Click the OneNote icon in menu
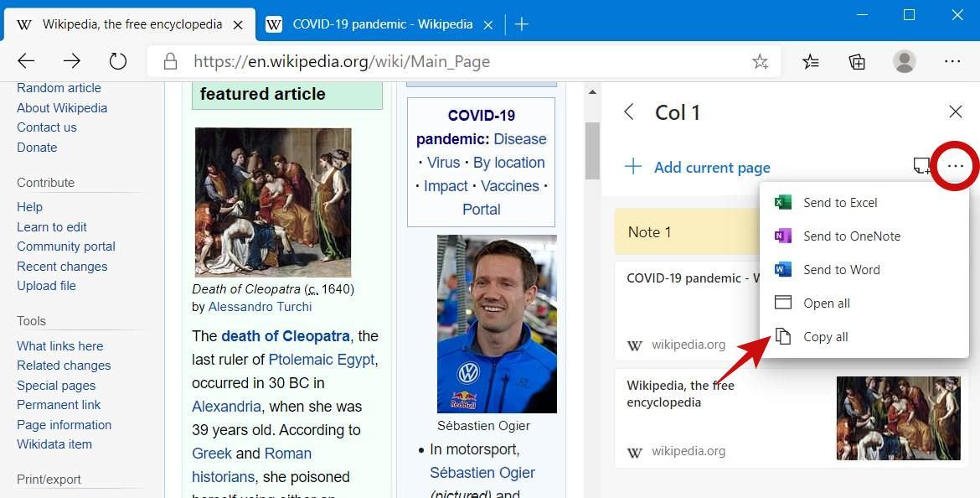Screen dimensions: 980x498 (782, 236)
